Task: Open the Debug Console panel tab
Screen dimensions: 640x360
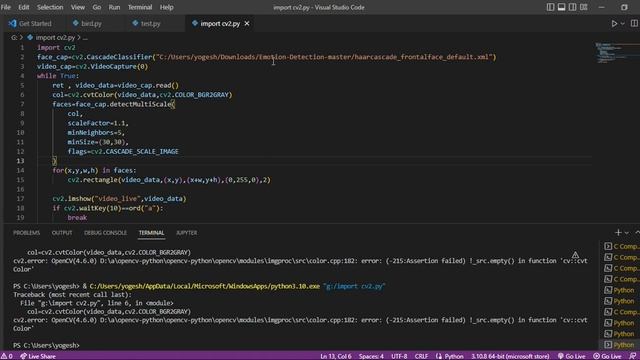Action: (x=105, y=233)
